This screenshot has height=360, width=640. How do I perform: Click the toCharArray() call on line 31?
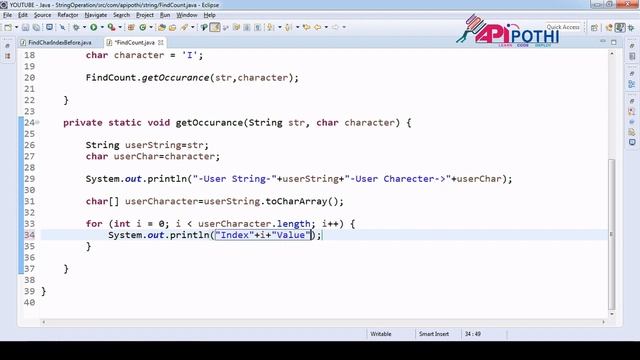302,201
